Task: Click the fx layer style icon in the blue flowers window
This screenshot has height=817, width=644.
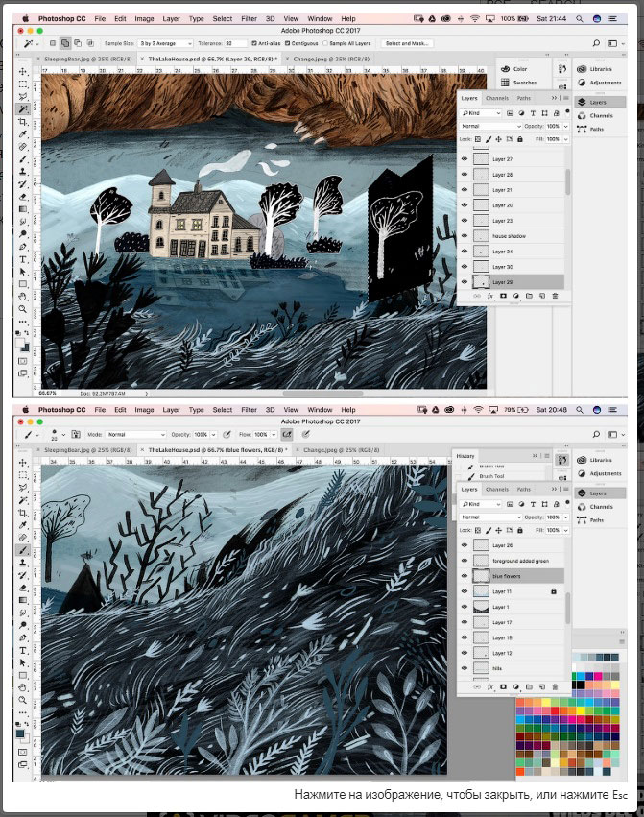Action: pyautogui.click(x=489, y=686)
